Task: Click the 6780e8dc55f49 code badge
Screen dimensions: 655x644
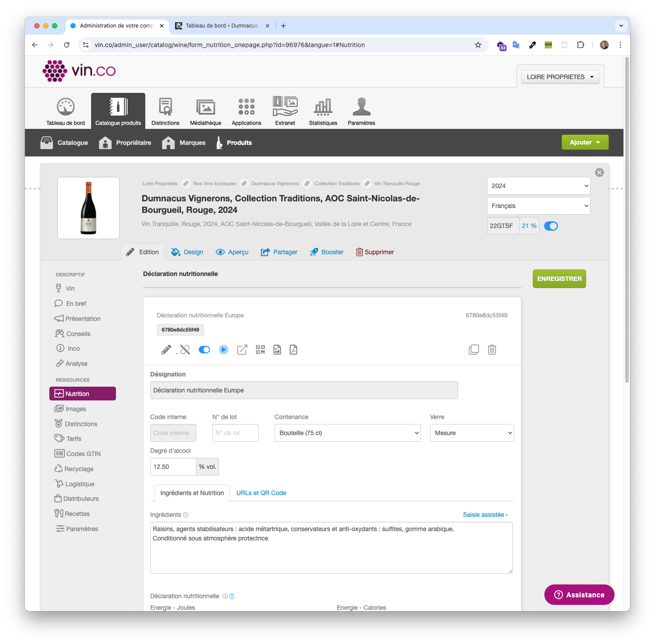Action: click(180, 330)
